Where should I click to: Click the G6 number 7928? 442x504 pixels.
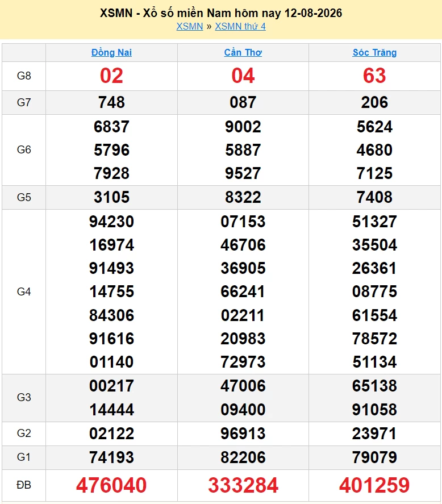111,173
